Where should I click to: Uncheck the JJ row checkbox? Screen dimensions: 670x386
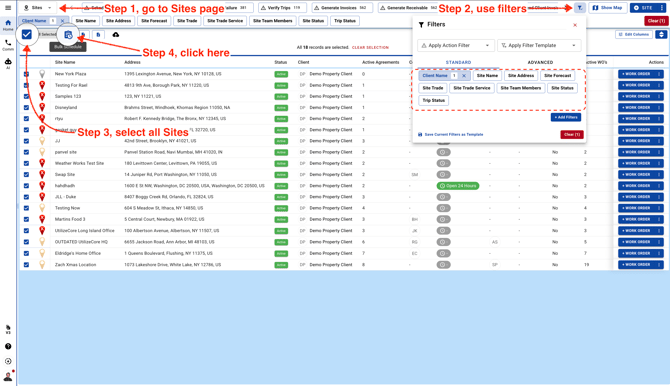26,141
